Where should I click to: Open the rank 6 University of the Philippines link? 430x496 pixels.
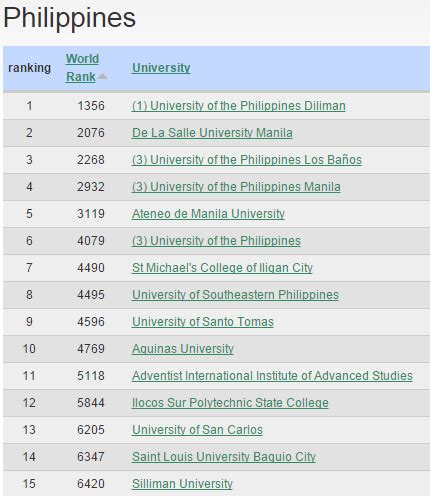216,241
